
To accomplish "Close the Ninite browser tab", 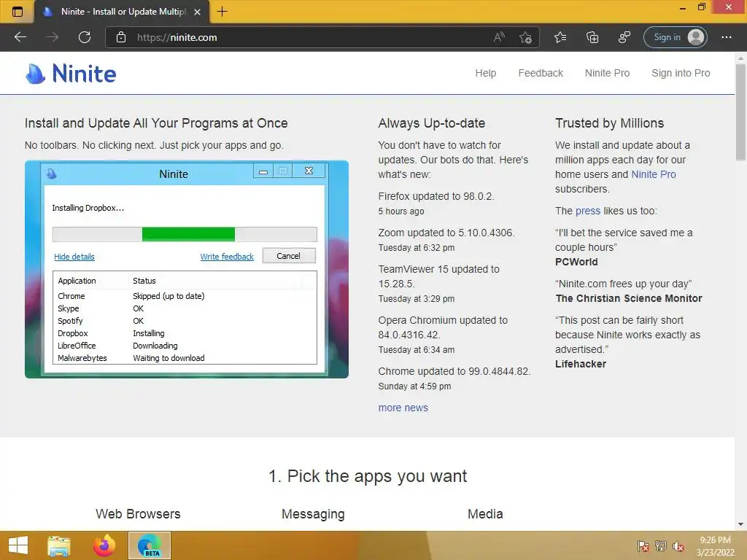I will coord(197,12).
